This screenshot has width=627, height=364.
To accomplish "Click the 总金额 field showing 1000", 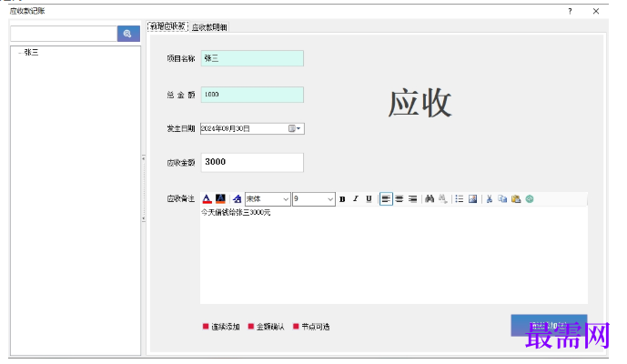I will tap(252, 95).
